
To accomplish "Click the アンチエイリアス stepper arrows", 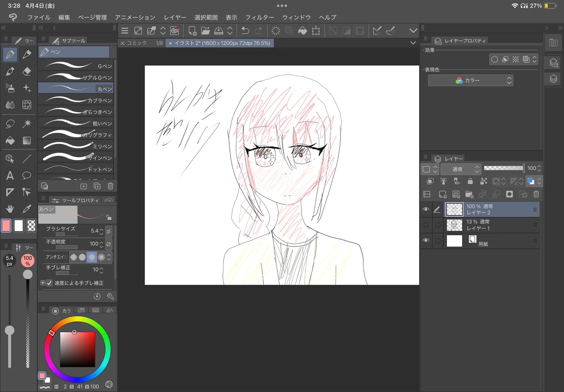I will tap(109, 257).
